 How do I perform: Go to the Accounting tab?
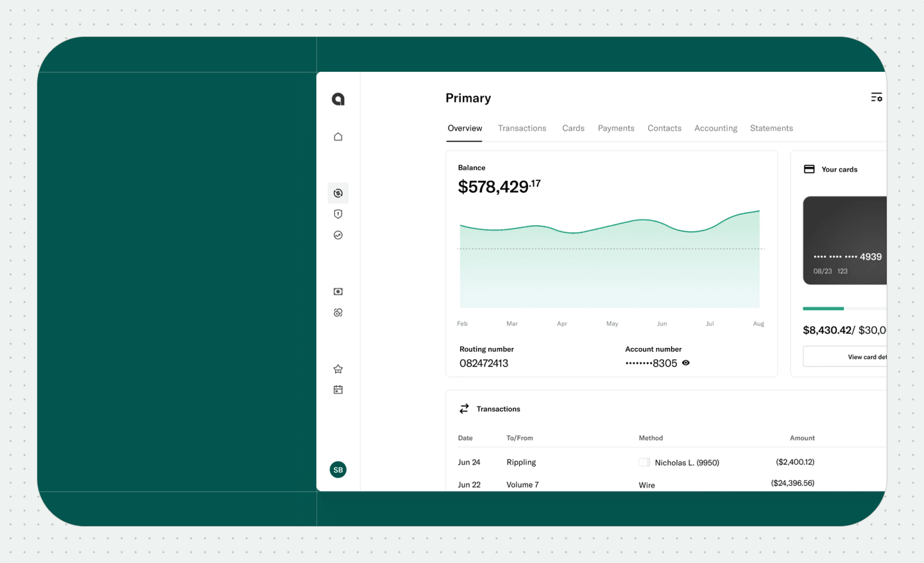click(x=715, y=128)
